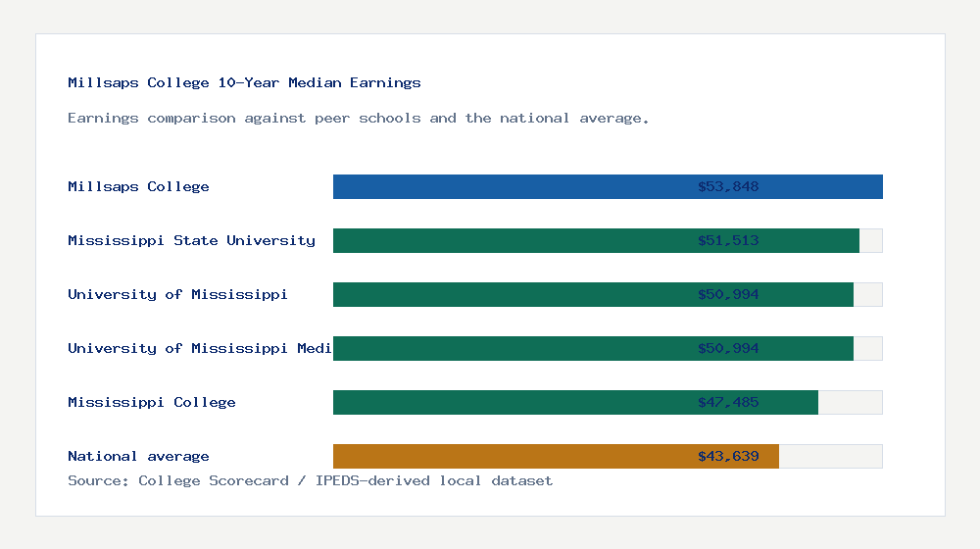This screenshot has width=980, height=549.
Task: Click the $43,639 value in National average bar
Action: (728, 456)
